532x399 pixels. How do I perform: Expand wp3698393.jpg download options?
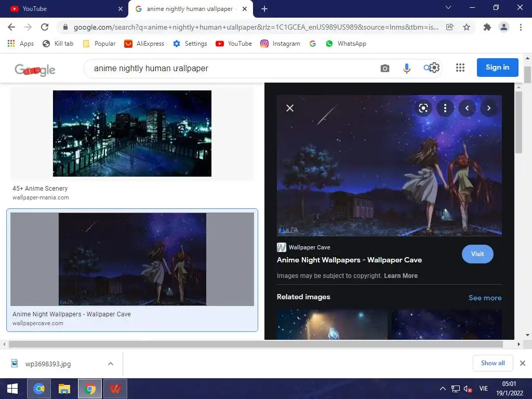(x=111, y=364)
